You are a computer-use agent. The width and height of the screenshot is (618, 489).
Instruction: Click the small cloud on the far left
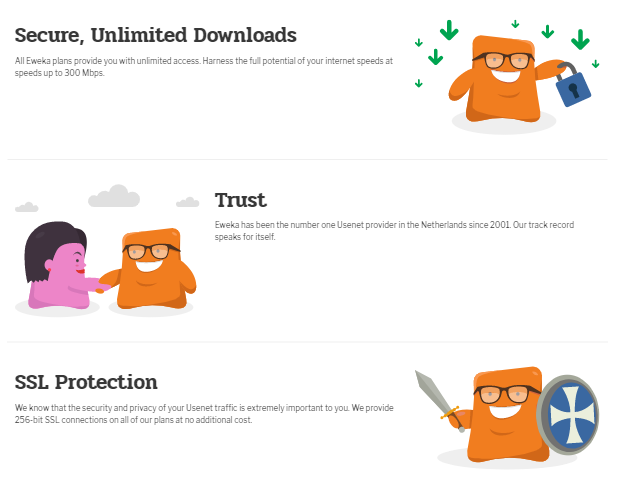(x=26, y=207)
